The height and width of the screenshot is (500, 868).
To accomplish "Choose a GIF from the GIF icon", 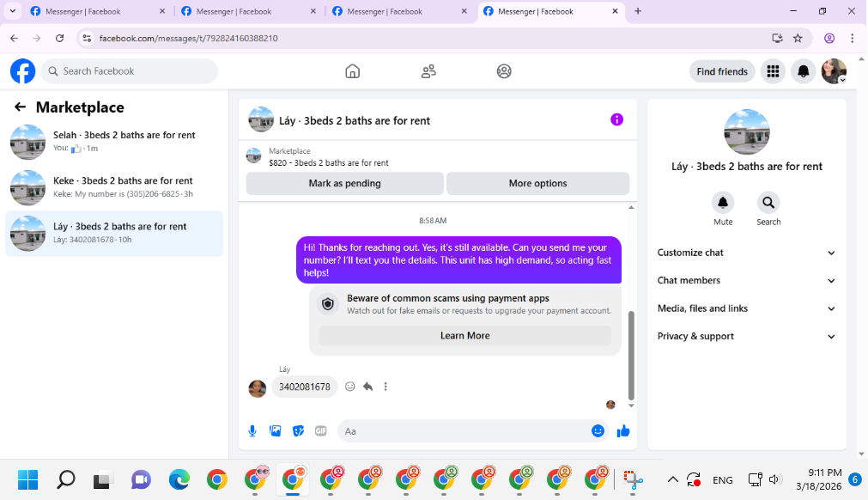I will pos(321,431).
